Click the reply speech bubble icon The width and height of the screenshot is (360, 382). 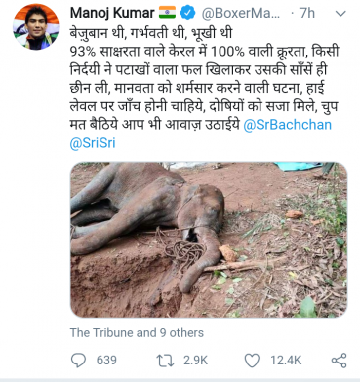[x=79, y=360]
